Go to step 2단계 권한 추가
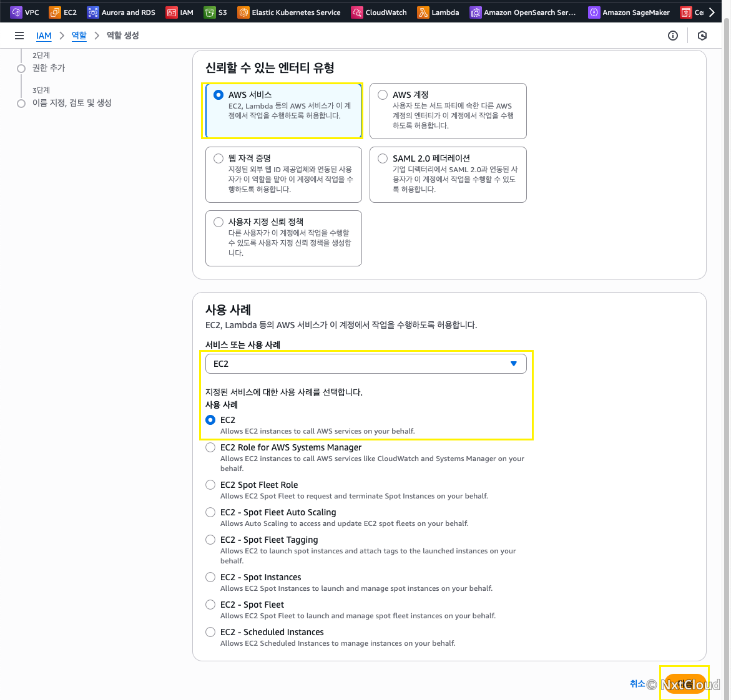The image size is (731, 700). coord(49,67)
